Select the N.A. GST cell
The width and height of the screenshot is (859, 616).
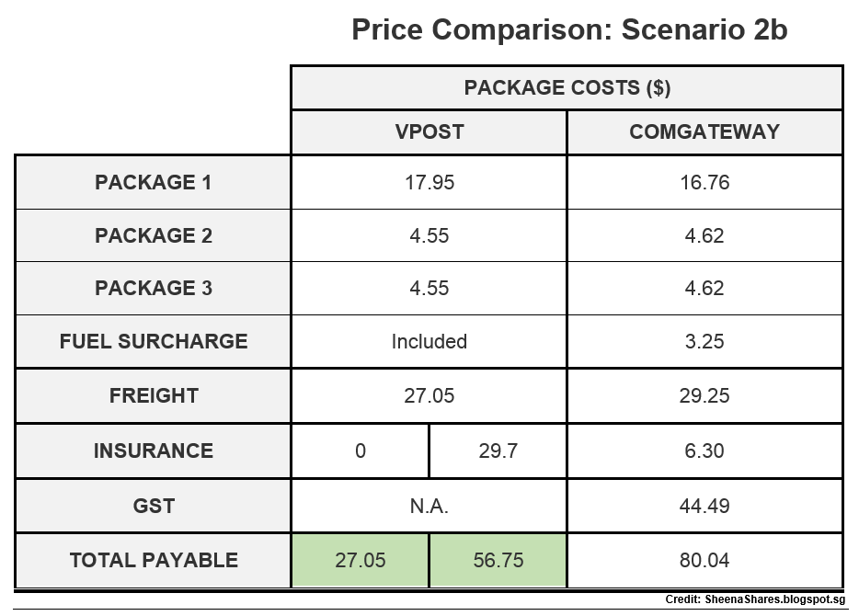point(429,506)
